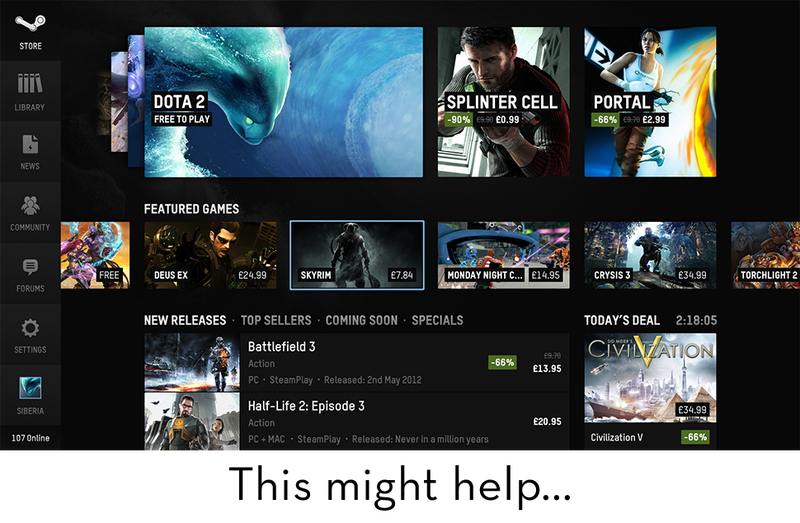Open the News document icon
800x523 pixels.
point(30,144)
